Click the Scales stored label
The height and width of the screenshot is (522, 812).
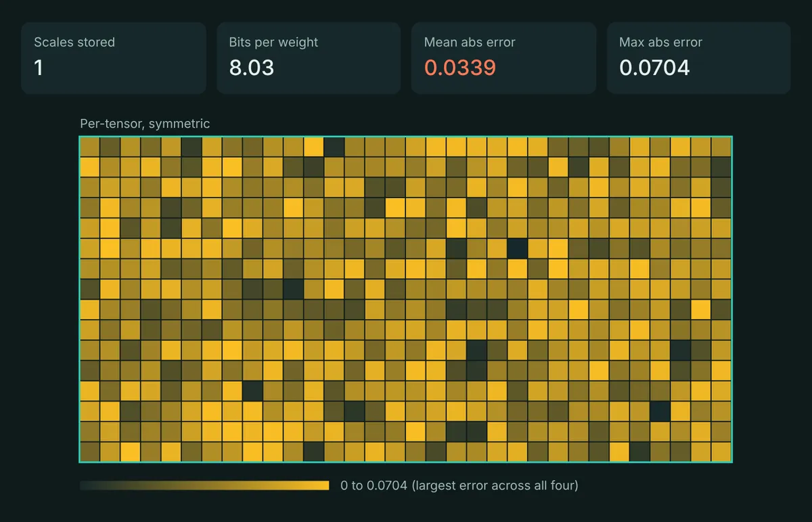coord(74,42)
